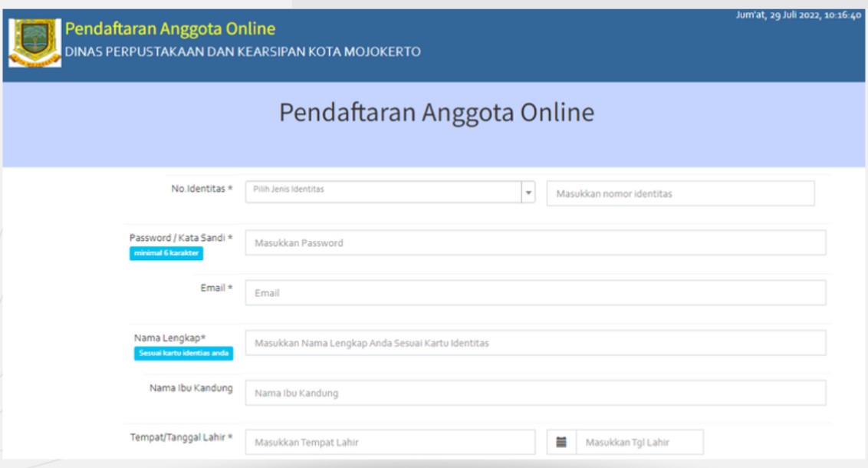The image size is (868, 468).
Task: Click the 'minimal 6 karakter' badge
Action: [166, 254]
